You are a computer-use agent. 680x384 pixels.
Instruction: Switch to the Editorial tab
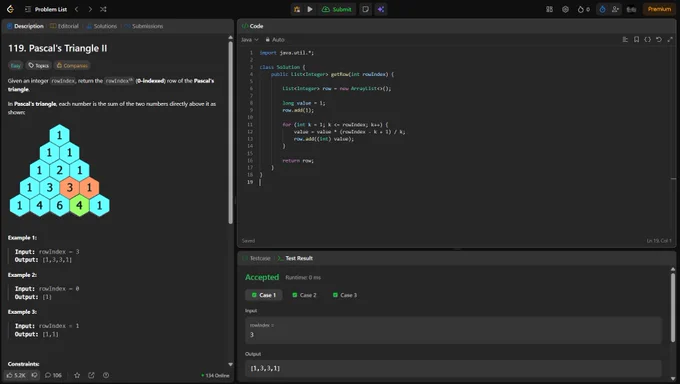(64, 26)
